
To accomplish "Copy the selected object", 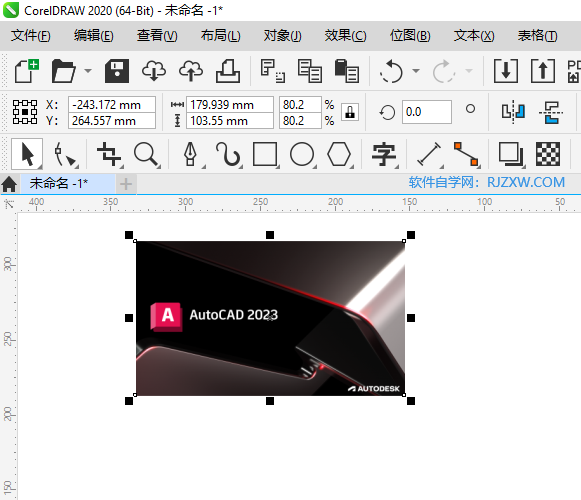I will point(309,70).
